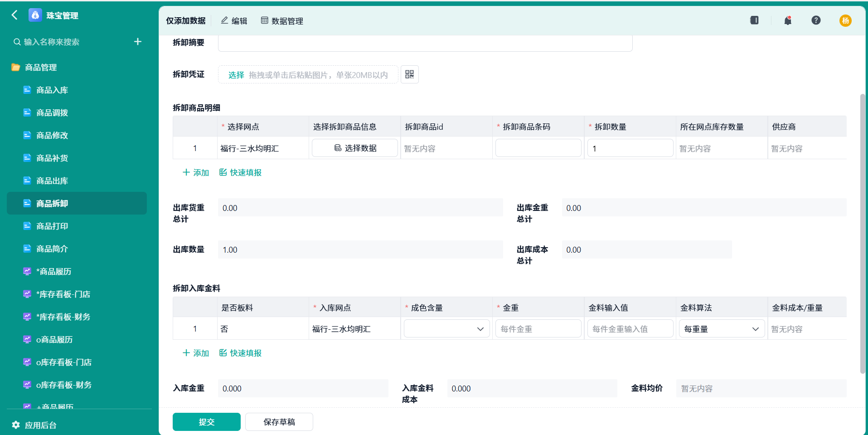Click the 商品打印 form icon
Screen dimensions: 868x435
point(27,226)
